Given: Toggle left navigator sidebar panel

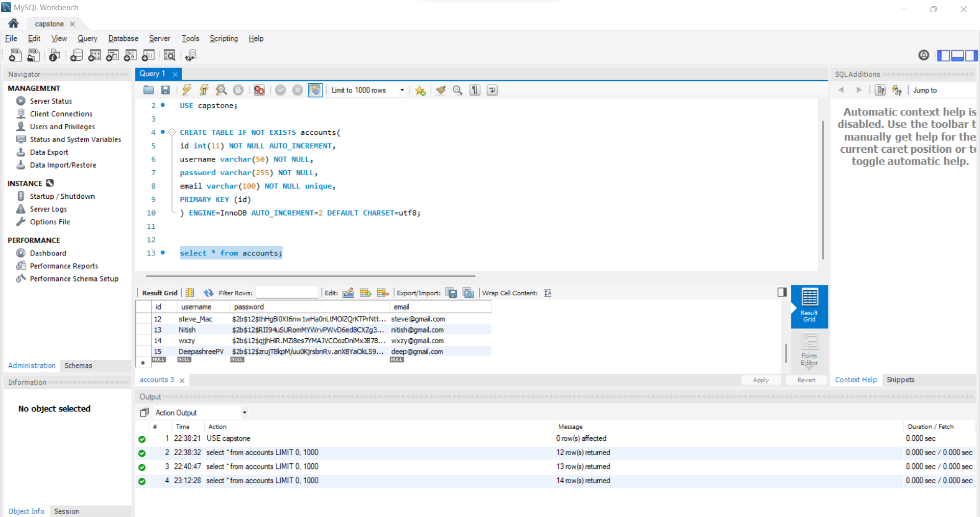Looking at the screenshot, I should click(944, 55).
